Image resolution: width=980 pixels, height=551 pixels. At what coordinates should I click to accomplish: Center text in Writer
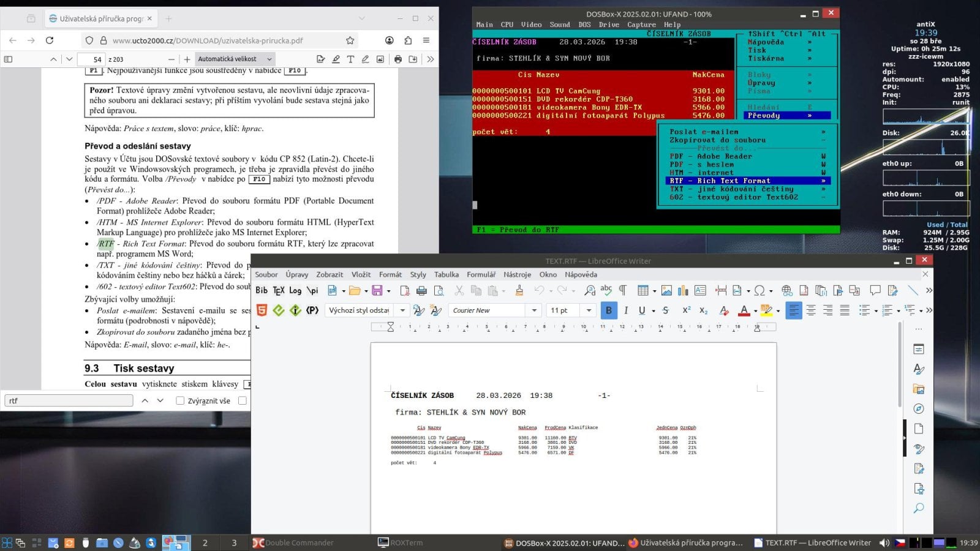(811, 310)
